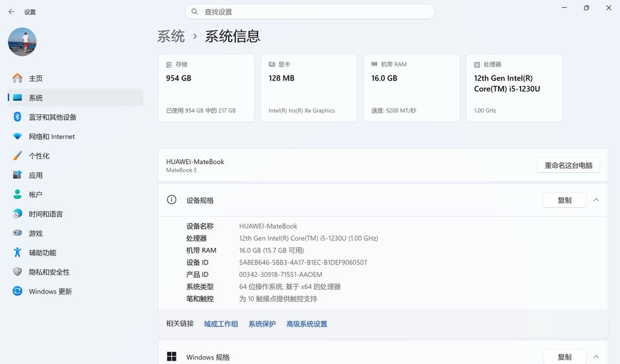
Task: Click the user profile avatar picture
Action: [x=22, y=42]
